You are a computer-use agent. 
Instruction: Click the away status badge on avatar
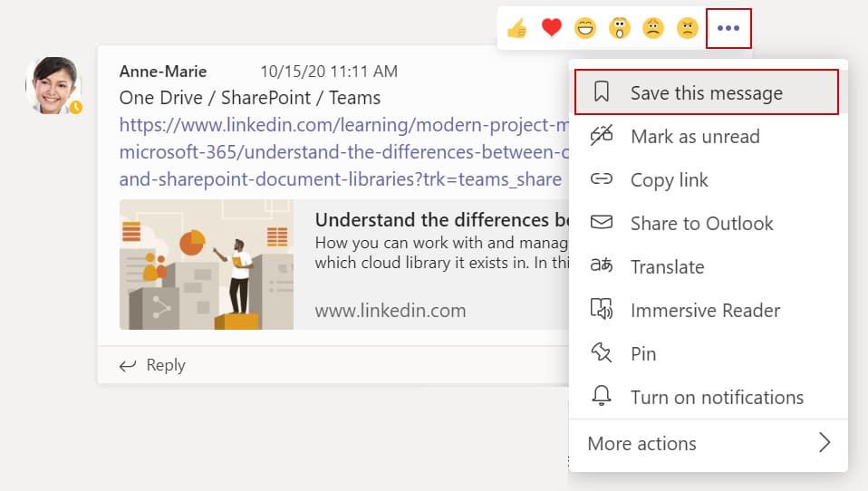click(x=76, y=108)
